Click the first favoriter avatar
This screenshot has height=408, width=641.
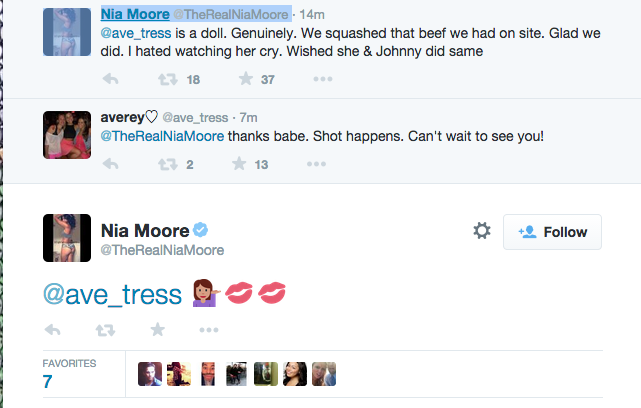point(150,374)
